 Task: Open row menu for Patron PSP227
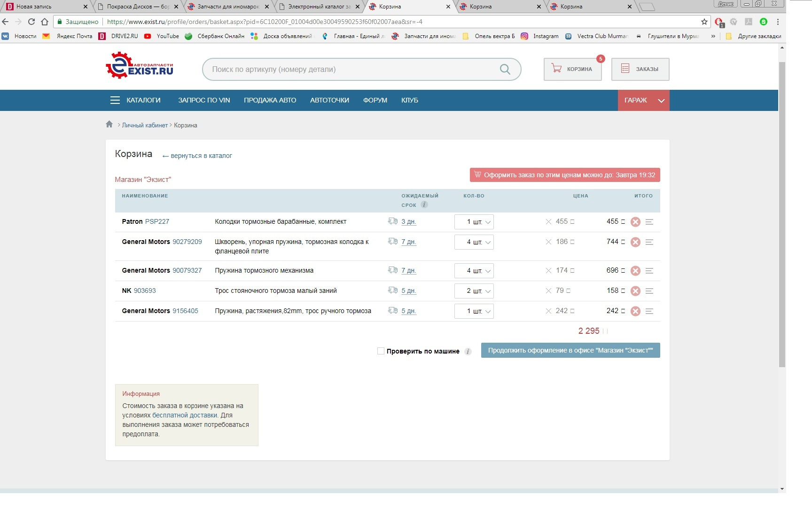tap(649, 222)
